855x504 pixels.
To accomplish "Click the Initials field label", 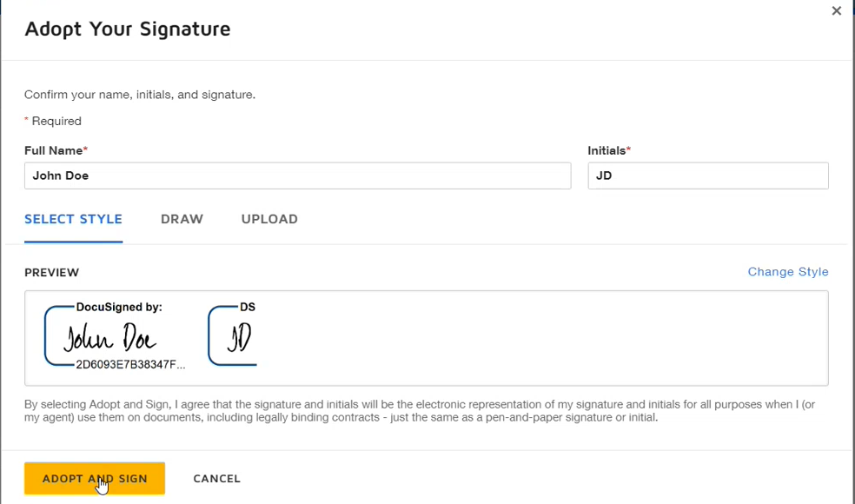I will tap(608, 150).
